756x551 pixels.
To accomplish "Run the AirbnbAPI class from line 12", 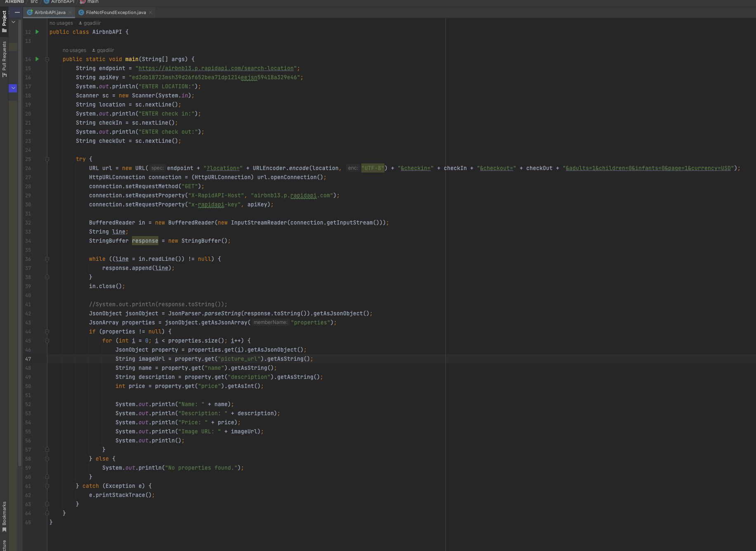I will click(x=37, y=32).
